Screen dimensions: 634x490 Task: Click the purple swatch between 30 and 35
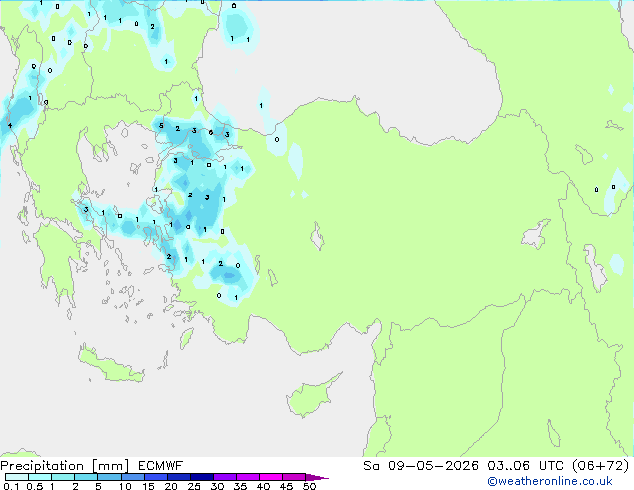(x=225, y=477)
